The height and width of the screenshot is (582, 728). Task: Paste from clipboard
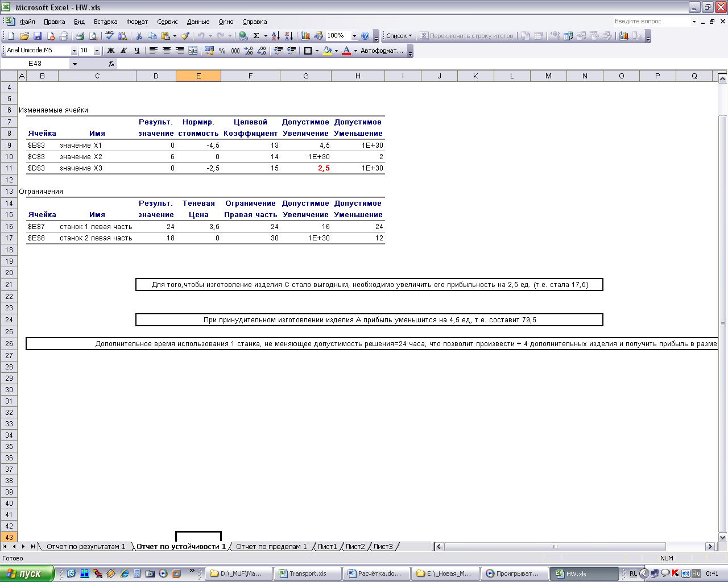pos(165,36)
